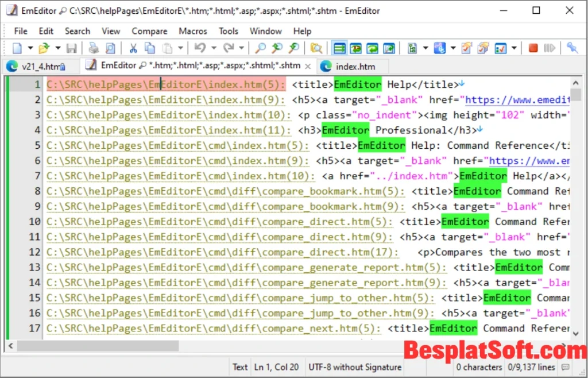Open the New file dropdown arrow
This screenshot has height=378, width=588.
pyautogui.click(x=30, y=48)
